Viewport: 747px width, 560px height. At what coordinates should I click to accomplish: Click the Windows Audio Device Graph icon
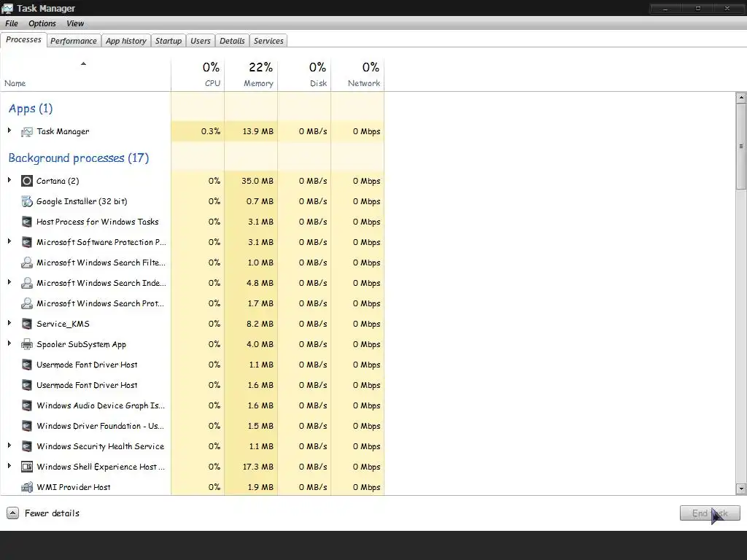click(27, 405)
